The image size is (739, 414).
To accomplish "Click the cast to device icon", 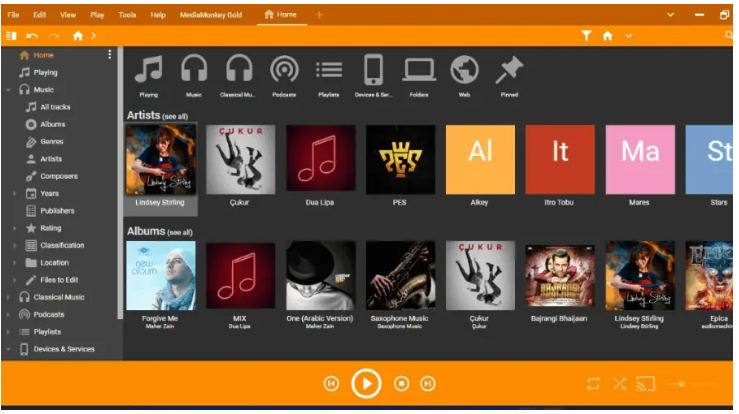I will click(646, 384).
